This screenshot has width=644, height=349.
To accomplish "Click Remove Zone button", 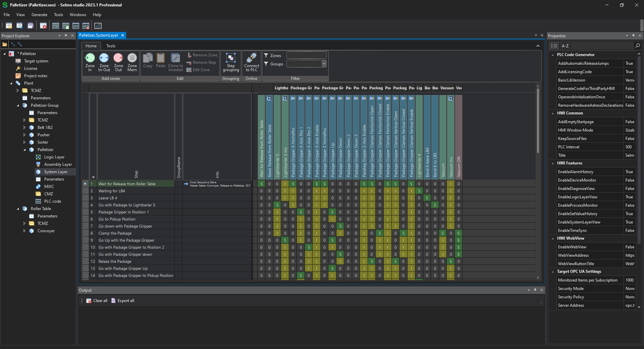I will tap(202, 55).
